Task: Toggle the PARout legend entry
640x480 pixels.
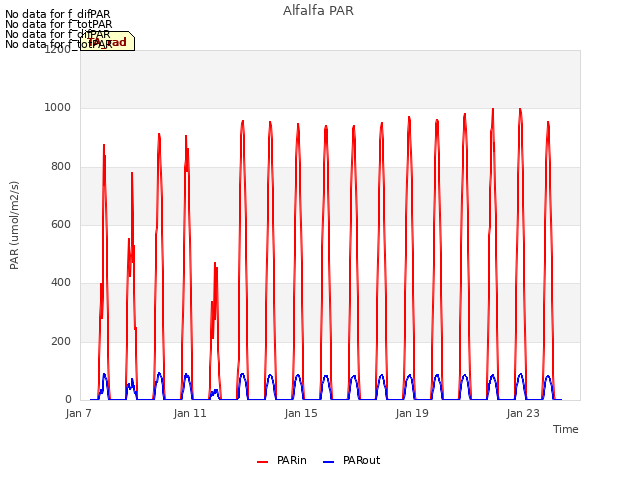Action: [x=351, y=460]
